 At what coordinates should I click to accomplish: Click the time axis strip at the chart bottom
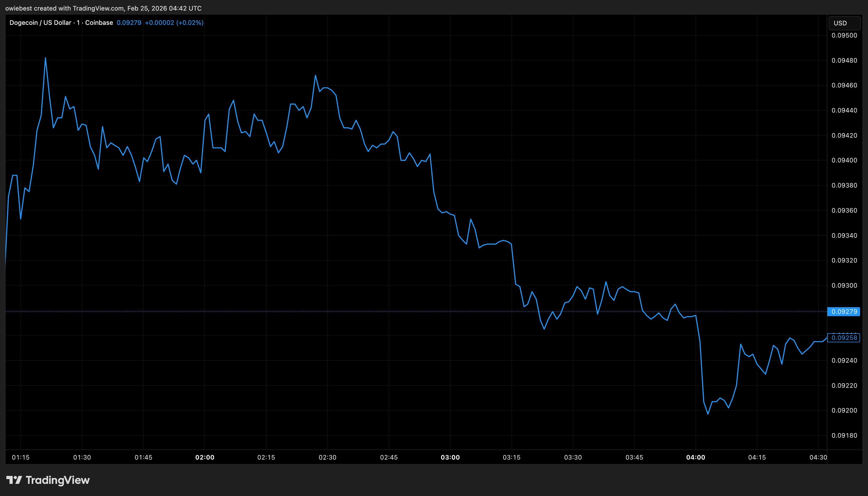(x=409, y=457)
